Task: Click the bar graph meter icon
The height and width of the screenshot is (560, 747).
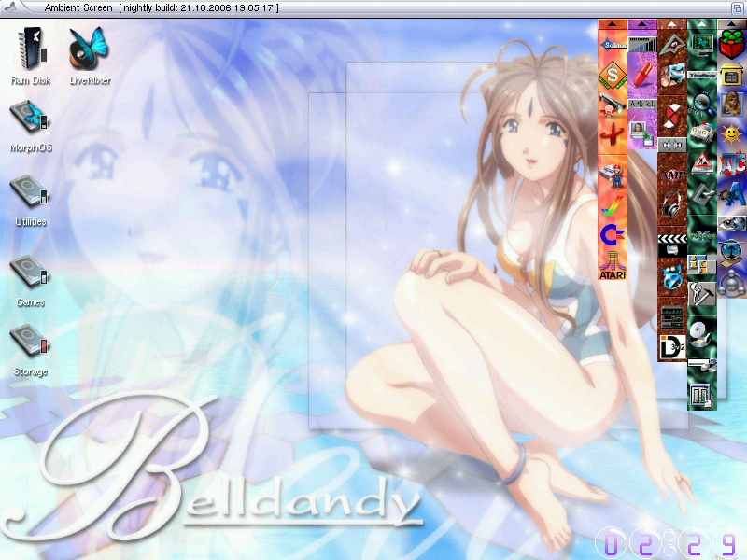Action: click(642, 44)
